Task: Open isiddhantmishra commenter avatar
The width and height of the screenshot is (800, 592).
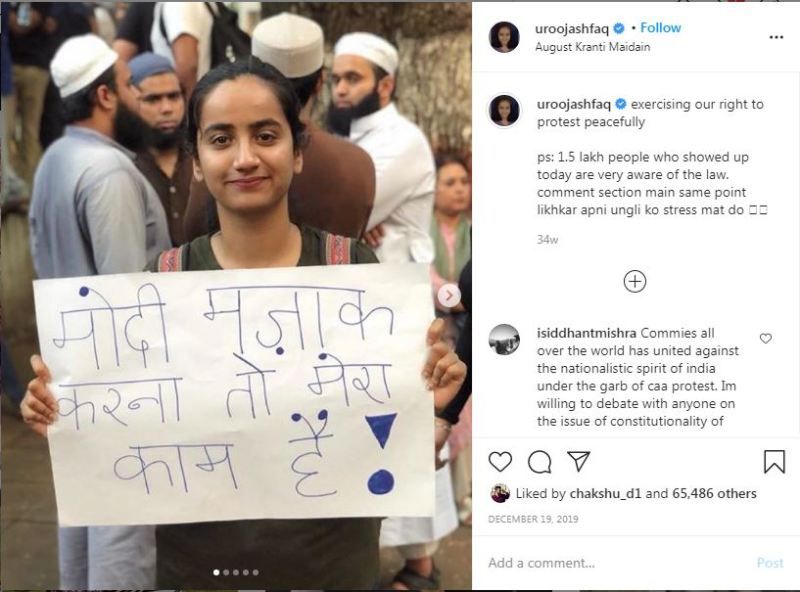Action: (x=504, y=340)
